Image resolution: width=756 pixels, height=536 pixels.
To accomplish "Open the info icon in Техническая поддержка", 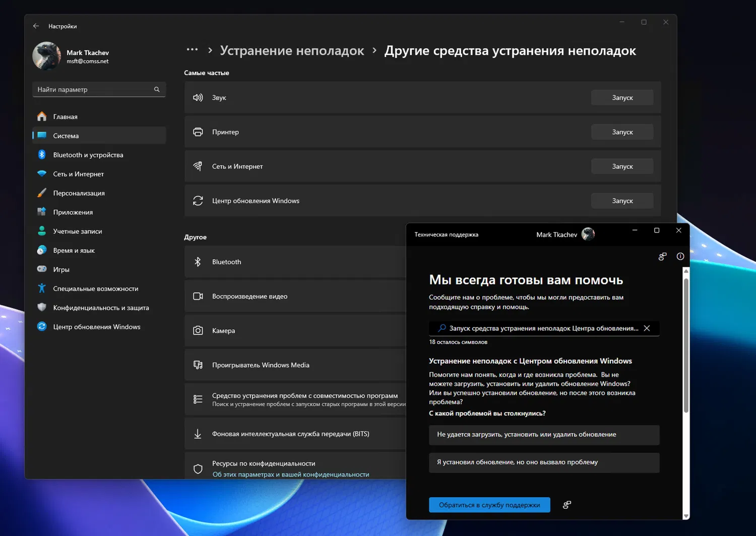I will tap(680, 256).
